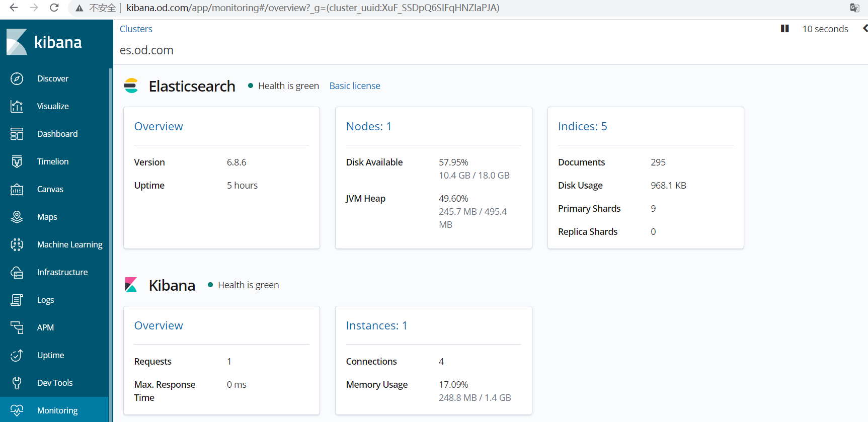The height and width of the screenshot is (422, 868).
Task: Open Logs icon in sidebar
Action: [x=17, y=300]
